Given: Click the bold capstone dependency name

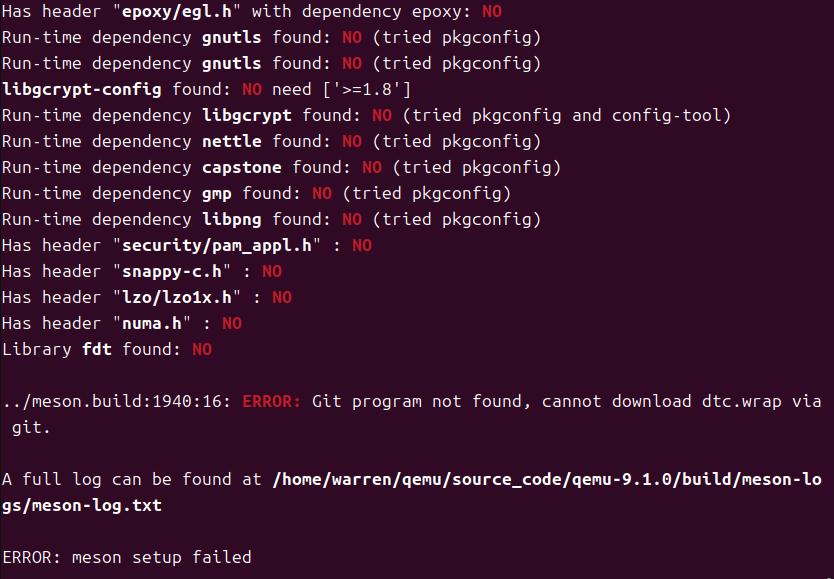Looking at the screenshot, I should point(242,167).
